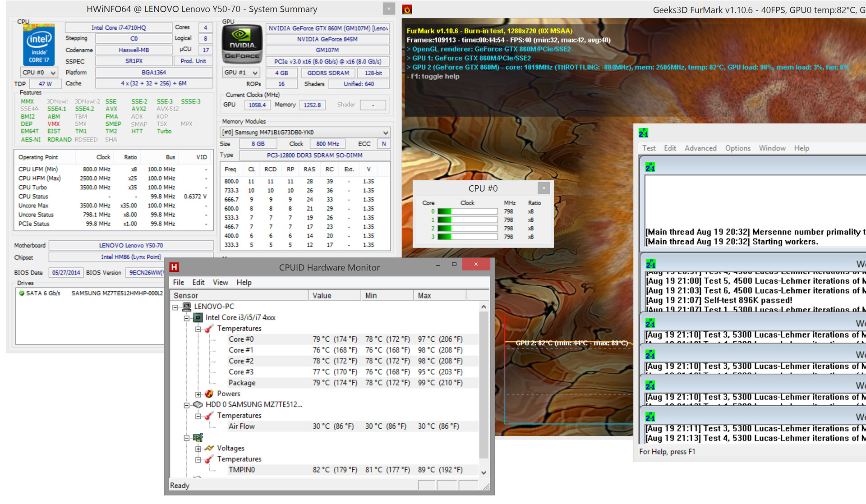The height and width of the screenshot is (504, 866).
Task: Click HWMonitor scrollbar down arrow
Action: (484, 472)
